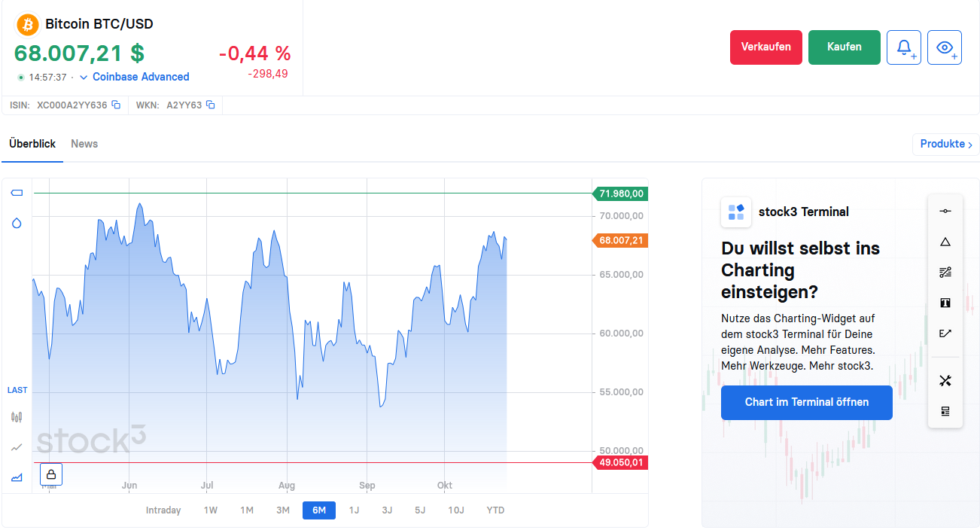The height and width of the screenshot is (530, 980).
Task: Click the stock3 Terminal logo icon
Action: click(x=736, y=212)
